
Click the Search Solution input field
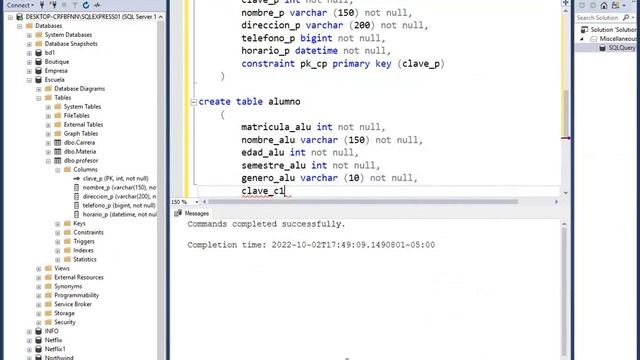coord(599,18)
